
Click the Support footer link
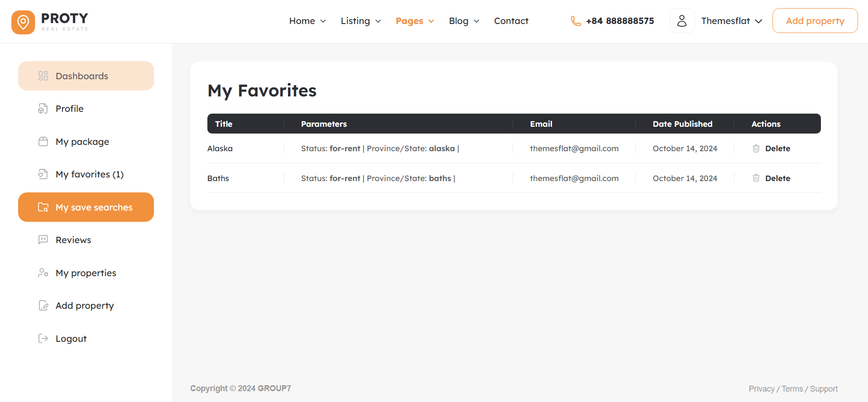coord(824,389)
